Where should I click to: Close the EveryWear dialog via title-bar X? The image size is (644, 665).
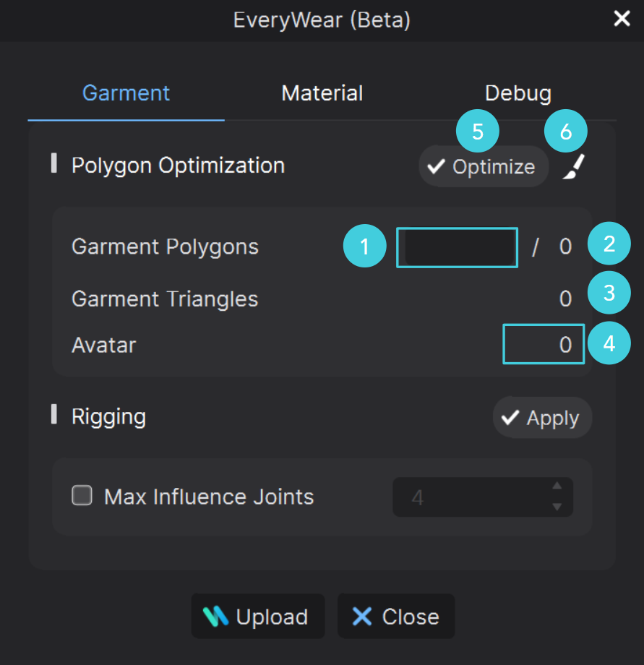622,19
